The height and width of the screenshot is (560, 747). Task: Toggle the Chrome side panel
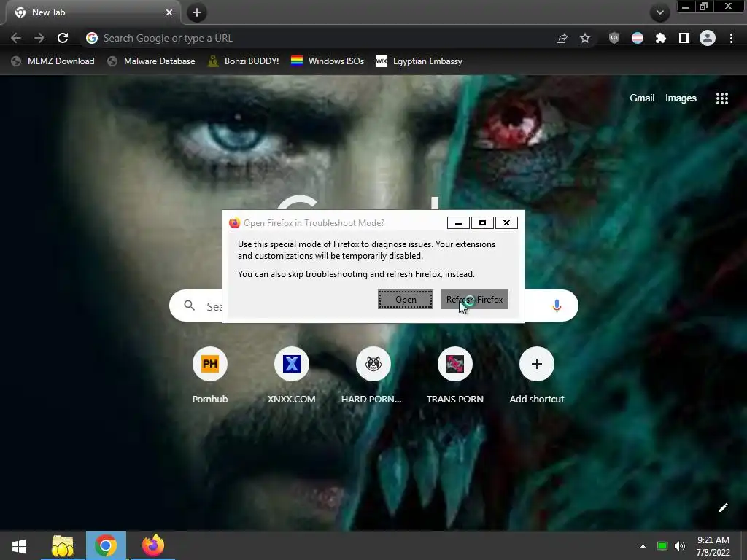tap(684, 38)
